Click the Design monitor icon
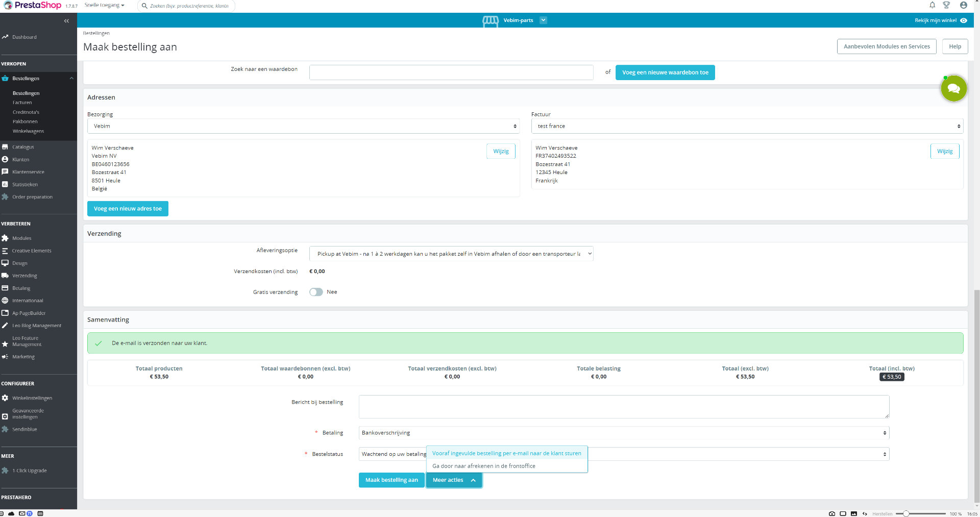 pos(5,263)
